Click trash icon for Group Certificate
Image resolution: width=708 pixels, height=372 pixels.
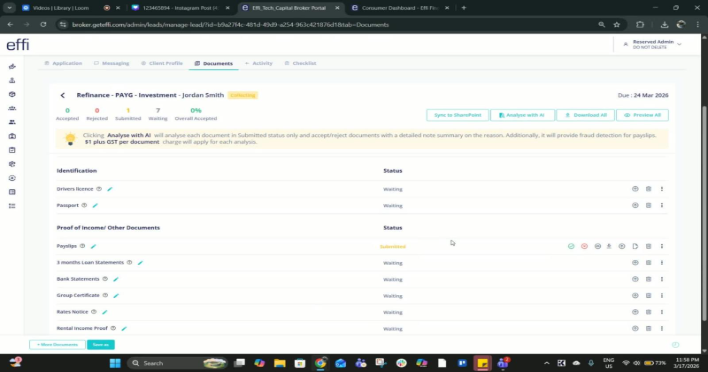click(x=648, y=296)
